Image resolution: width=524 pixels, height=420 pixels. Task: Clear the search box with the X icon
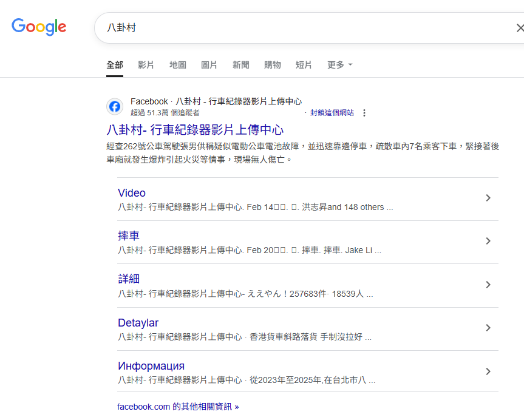520,28
